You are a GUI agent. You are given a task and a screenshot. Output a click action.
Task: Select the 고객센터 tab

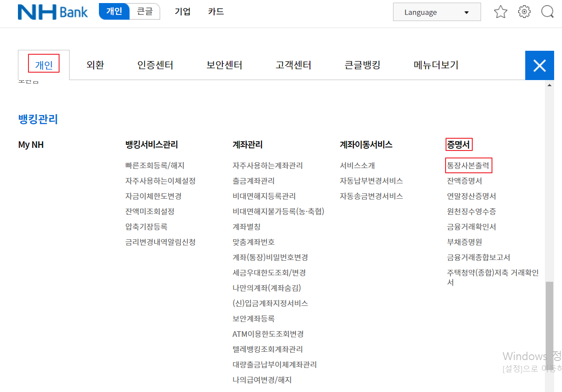click(293, 65)
